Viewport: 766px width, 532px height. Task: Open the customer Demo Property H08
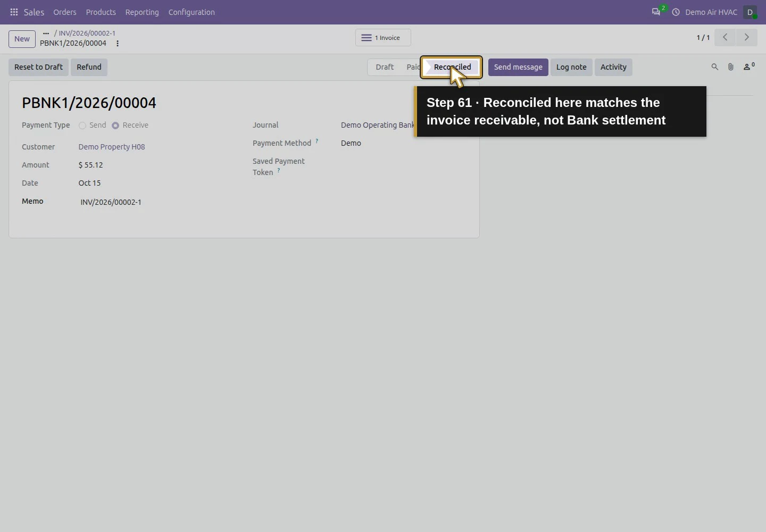(x=112, y=147)
